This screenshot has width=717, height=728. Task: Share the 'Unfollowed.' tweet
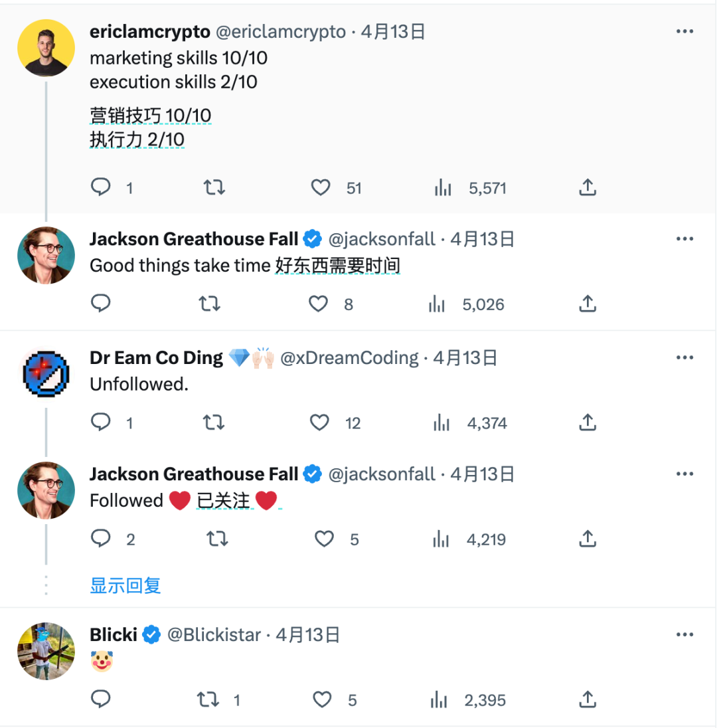587,422
